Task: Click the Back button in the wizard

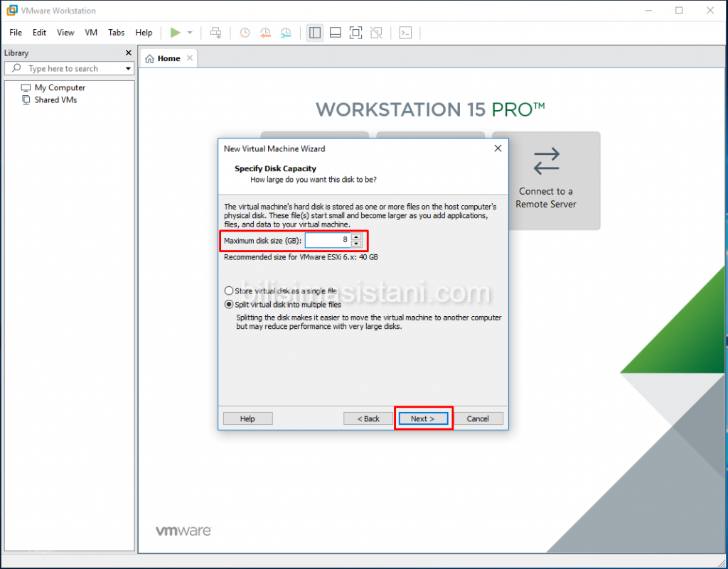Action: pos(368,418)
